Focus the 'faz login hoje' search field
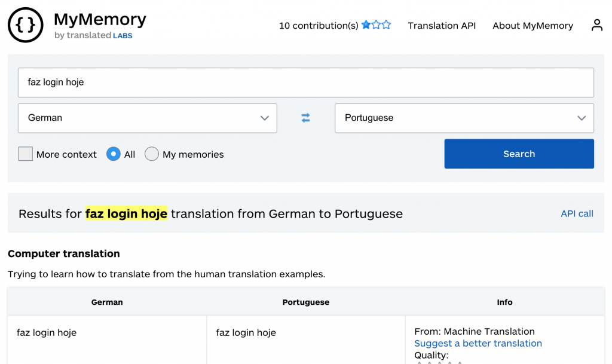612x364 pixels. click(x=306, y=82)
